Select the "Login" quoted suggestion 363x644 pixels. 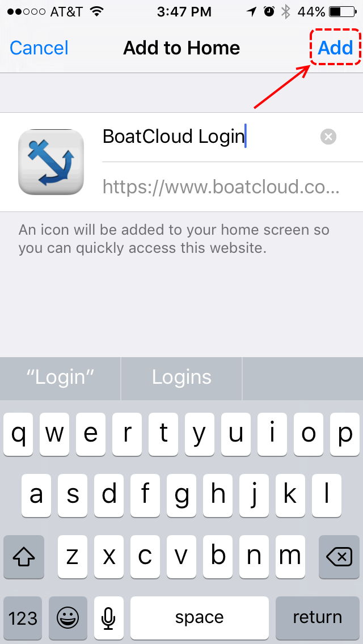[x=61, y=377]
